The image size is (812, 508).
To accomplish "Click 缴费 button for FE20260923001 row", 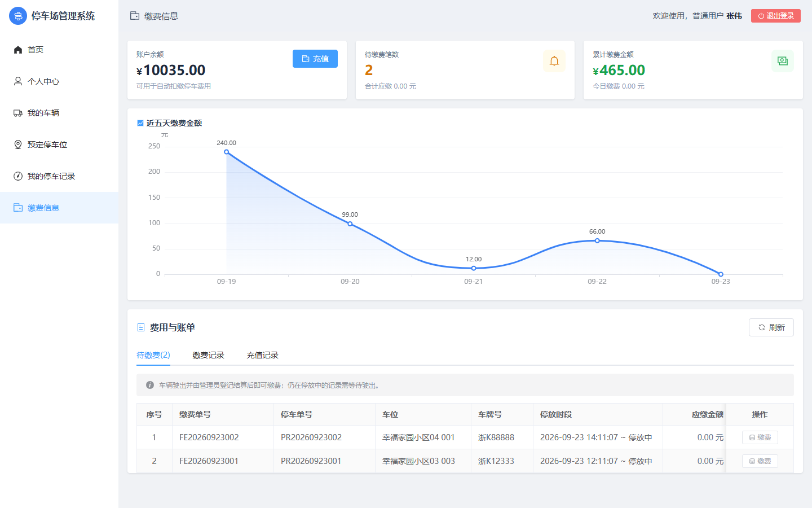I will (x=760, y=461).
